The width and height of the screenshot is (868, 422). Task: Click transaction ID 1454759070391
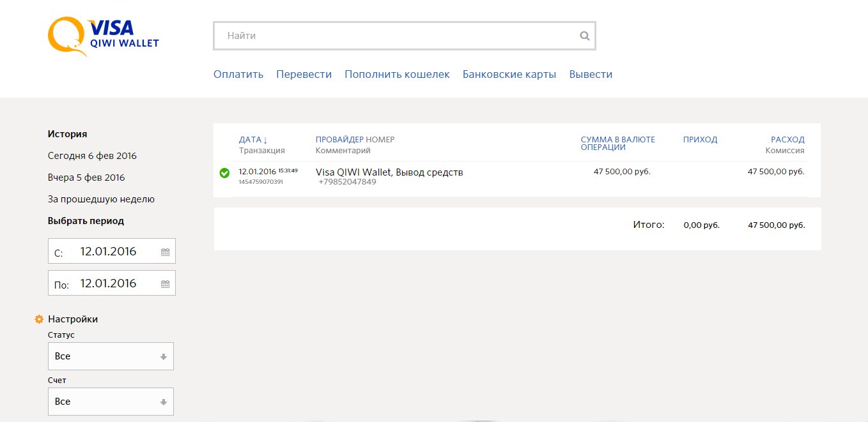(x=261, y=182)
